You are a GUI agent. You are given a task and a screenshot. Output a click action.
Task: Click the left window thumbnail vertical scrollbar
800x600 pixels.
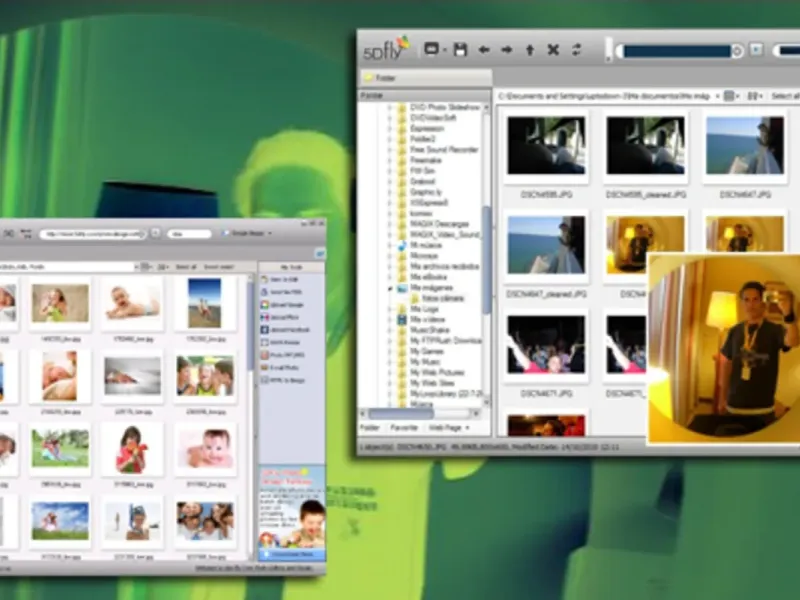click(x=251, y=327)
